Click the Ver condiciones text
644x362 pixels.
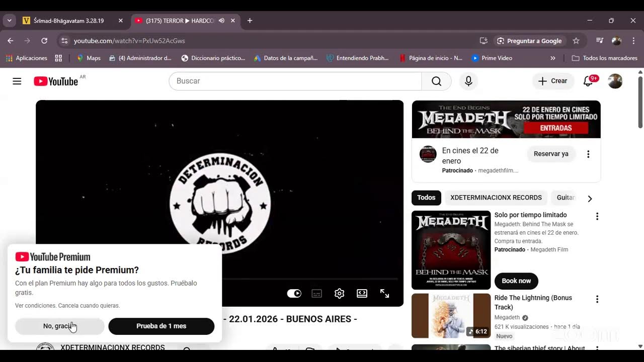coord(35,306)
